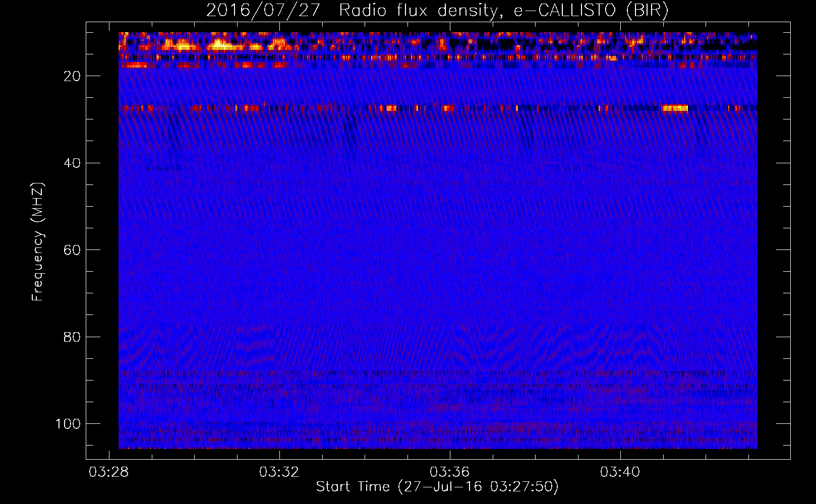Viewport: 816px width, 504px height.
Task: Click the '03:28' time tick label
Action: tap(108, 472)
